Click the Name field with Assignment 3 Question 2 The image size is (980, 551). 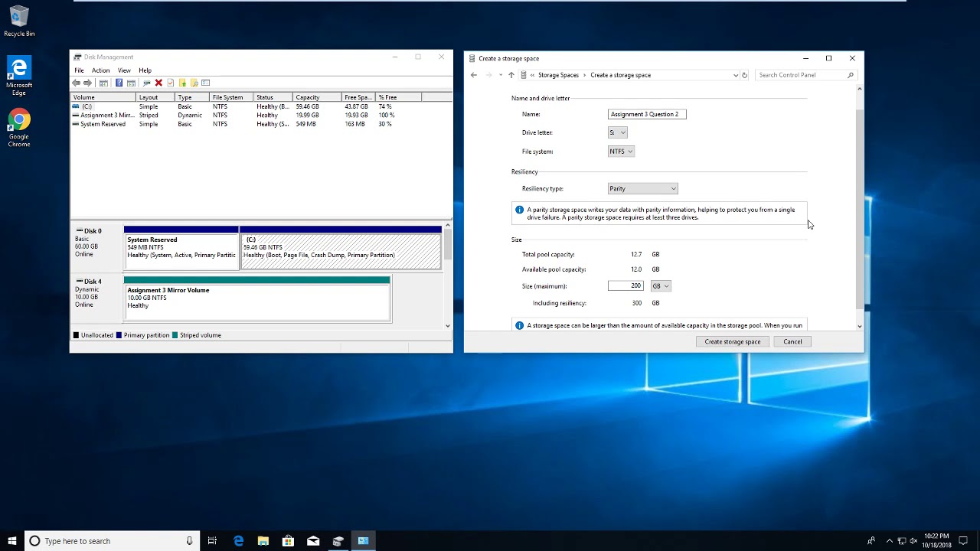point(647,114)
